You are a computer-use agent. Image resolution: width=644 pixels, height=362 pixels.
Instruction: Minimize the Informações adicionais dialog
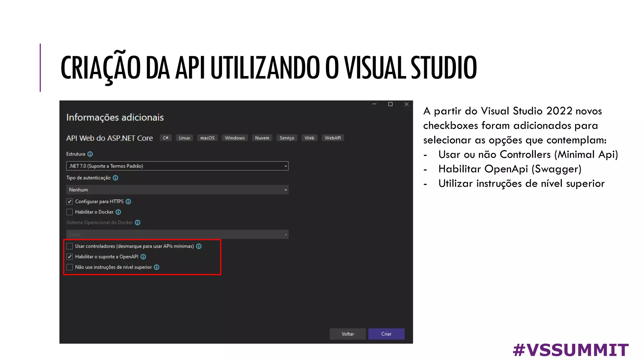click(x=374, y=104)
